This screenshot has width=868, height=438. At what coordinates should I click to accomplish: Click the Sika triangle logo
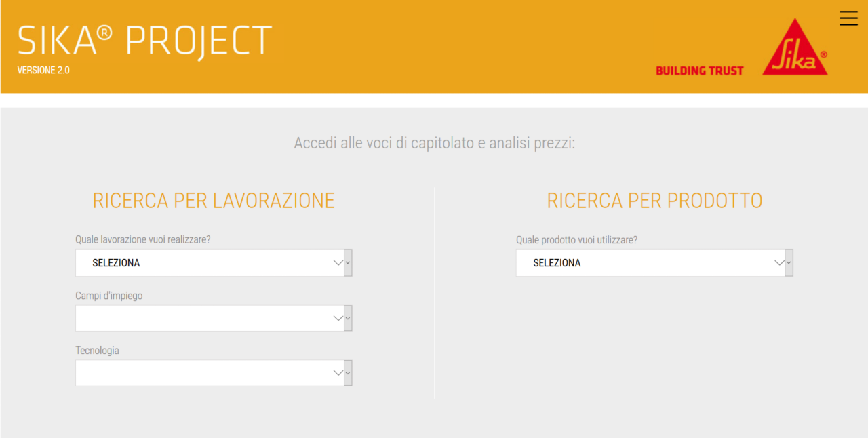795,46
